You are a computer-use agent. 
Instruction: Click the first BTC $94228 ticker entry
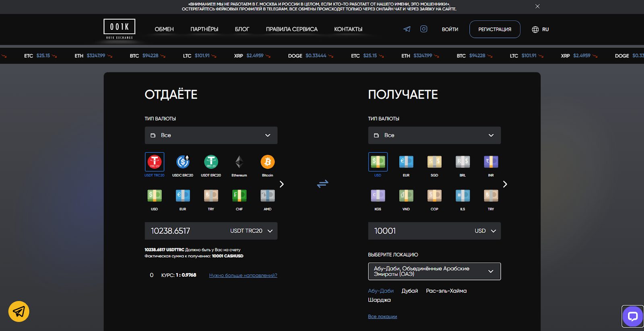(x=147, y=56)
